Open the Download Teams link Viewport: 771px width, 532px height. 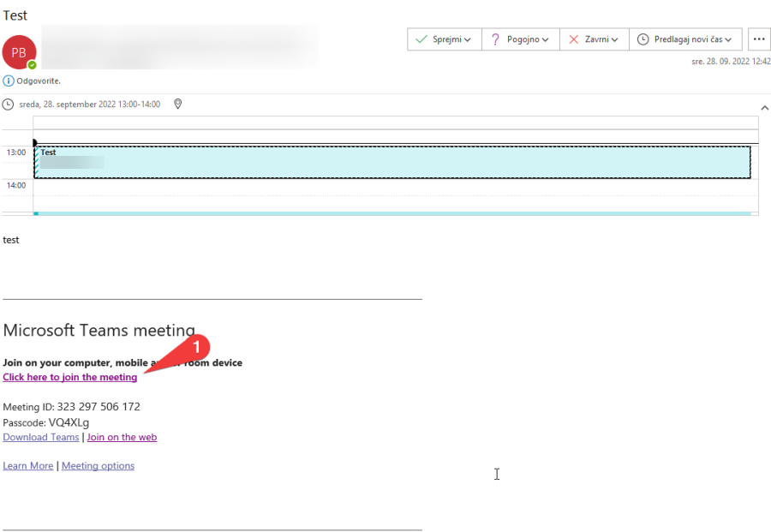pos(41,437)
